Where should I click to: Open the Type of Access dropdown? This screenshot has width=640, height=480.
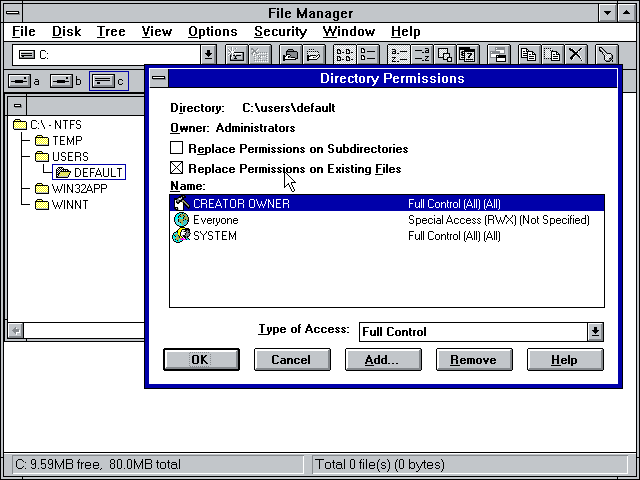click(596, 331)
